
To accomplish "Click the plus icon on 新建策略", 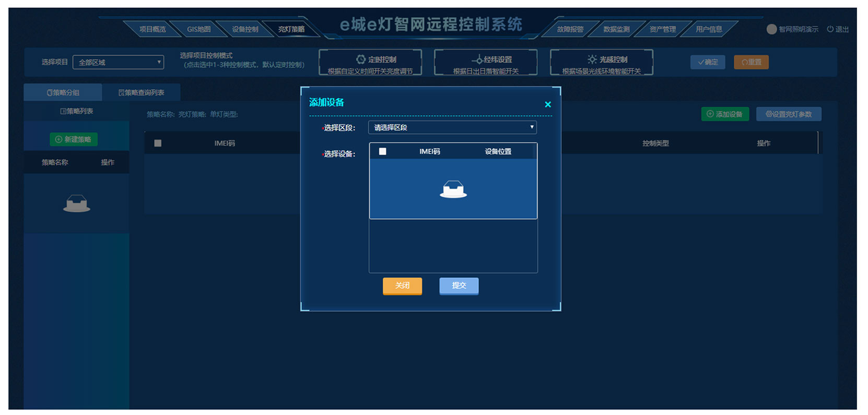I will coord(58,140).
